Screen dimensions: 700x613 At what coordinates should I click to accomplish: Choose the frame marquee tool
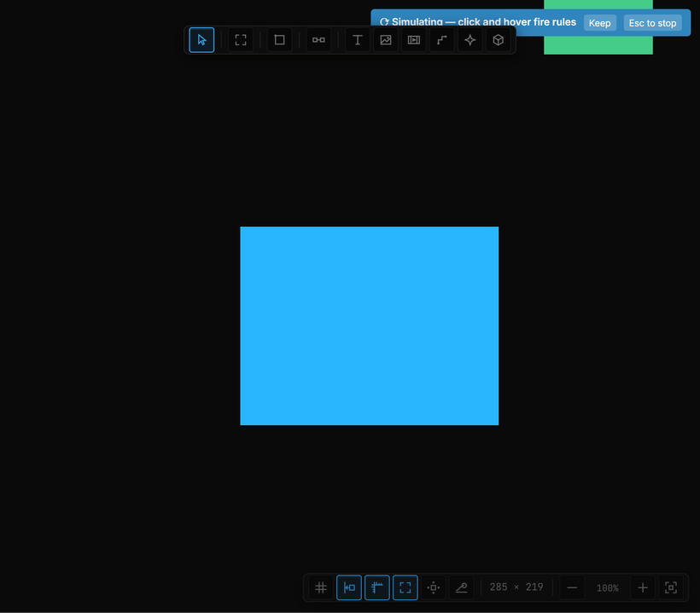(241, 40)
